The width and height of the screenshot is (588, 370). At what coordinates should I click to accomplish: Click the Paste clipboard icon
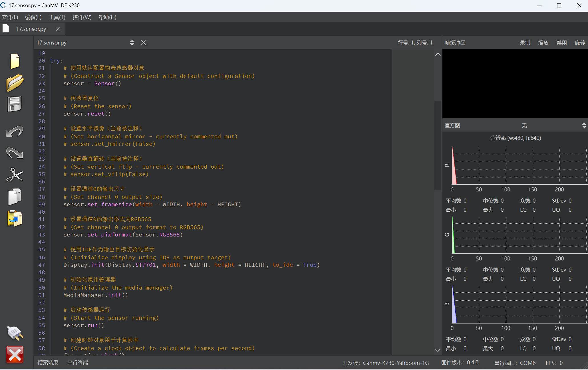tap(15, 219)
